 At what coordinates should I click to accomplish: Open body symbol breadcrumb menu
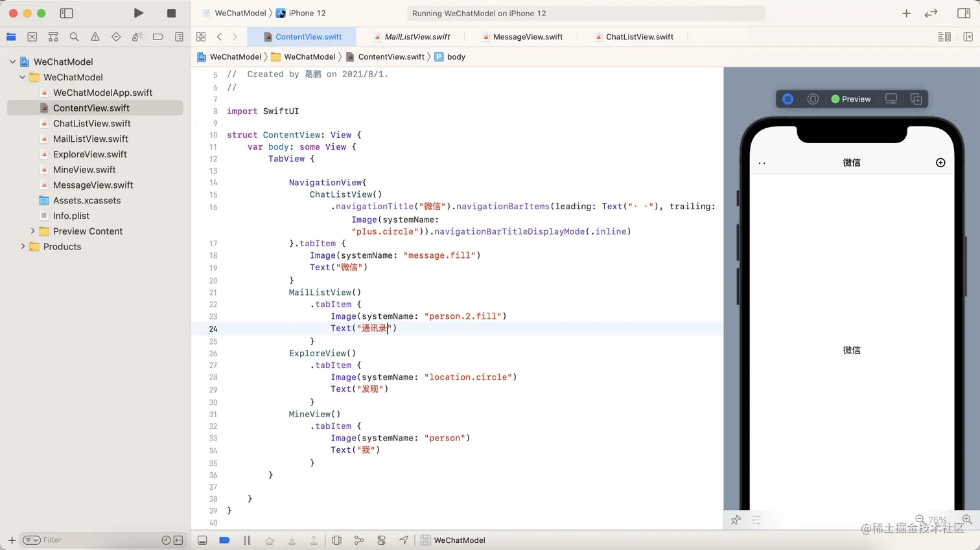pyautogui.click(x=450, y=57)
